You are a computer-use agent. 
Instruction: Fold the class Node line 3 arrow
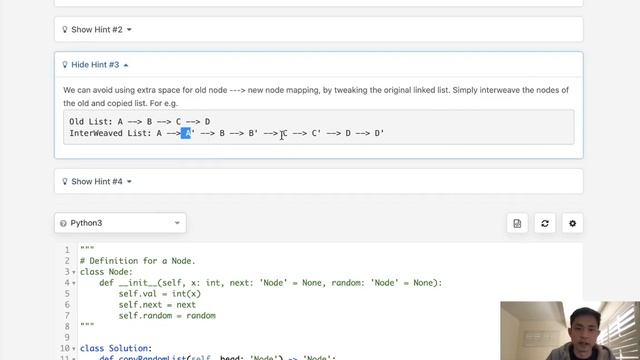coord(74,272)
